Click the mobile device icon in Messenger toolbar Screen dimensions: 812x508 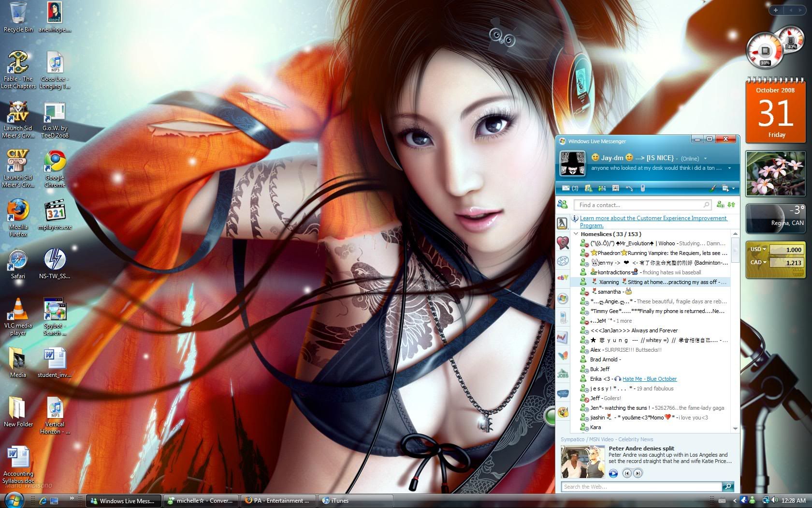point(642,188)
